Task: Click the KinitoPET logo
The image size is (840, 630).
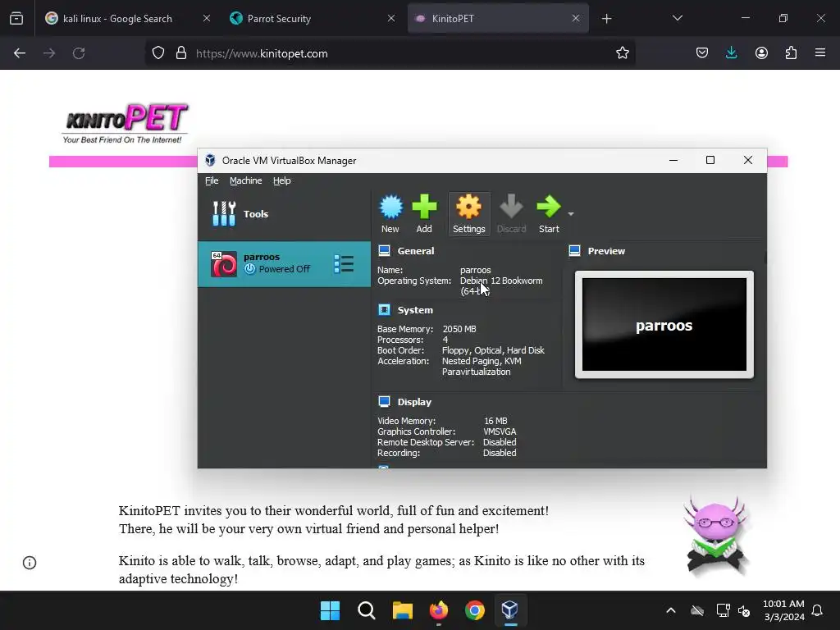Action: tap(126, 123)
